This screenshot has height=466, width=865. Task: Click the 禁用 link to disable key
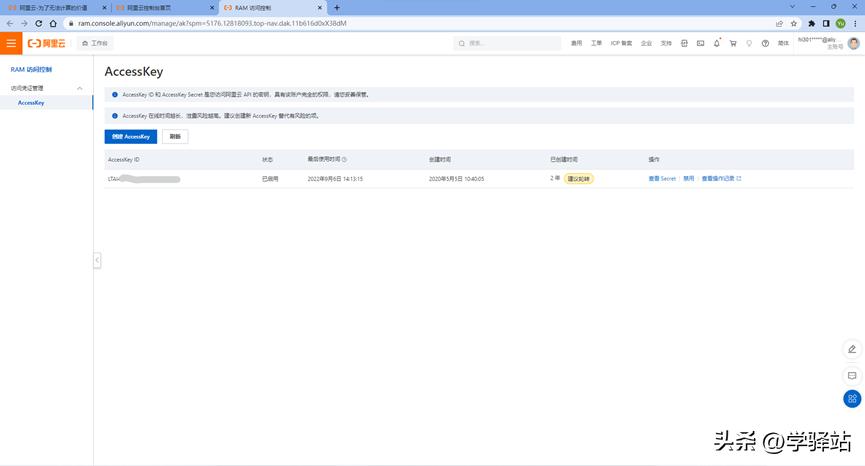pos(688,178)
